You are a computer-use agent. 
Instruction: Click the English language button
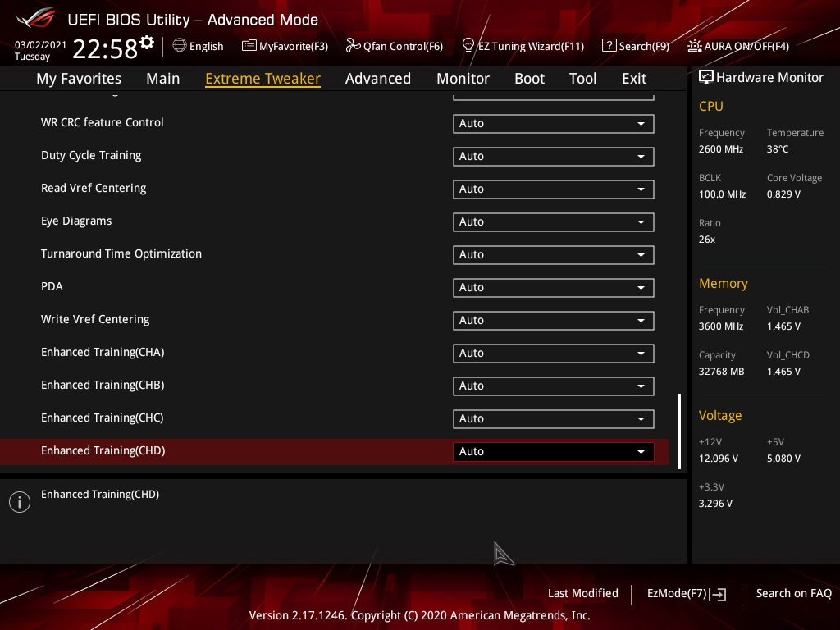click(206, 46)
